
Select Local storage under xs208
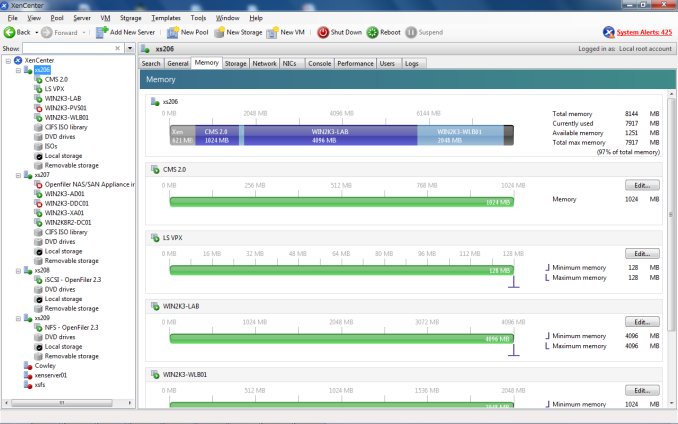63,299
